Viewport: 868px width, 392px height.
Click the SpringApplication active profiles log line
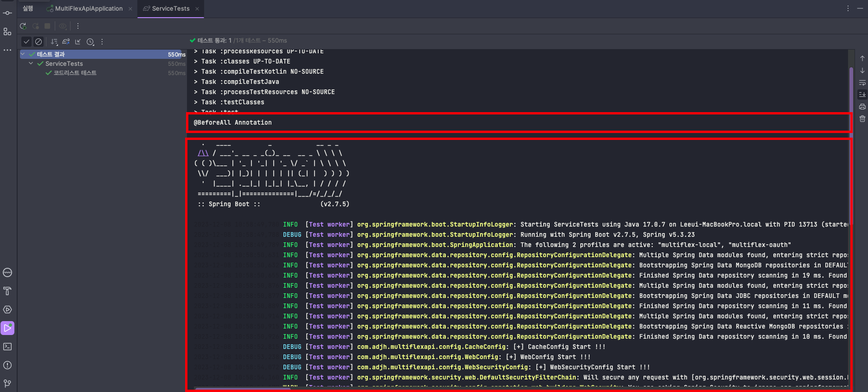tap(493, 245)
